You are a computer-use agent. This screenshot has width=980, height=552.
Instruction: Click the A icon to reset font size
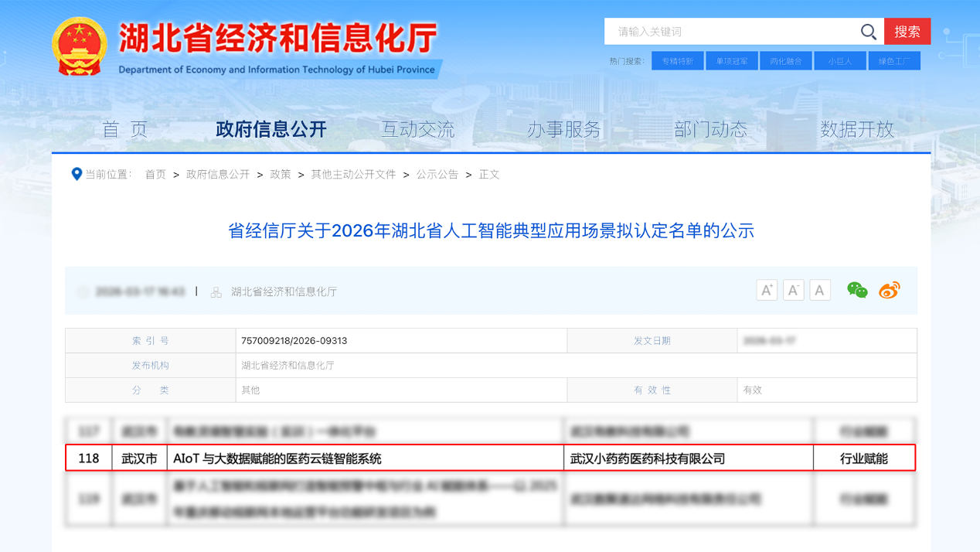click(818, 289)
